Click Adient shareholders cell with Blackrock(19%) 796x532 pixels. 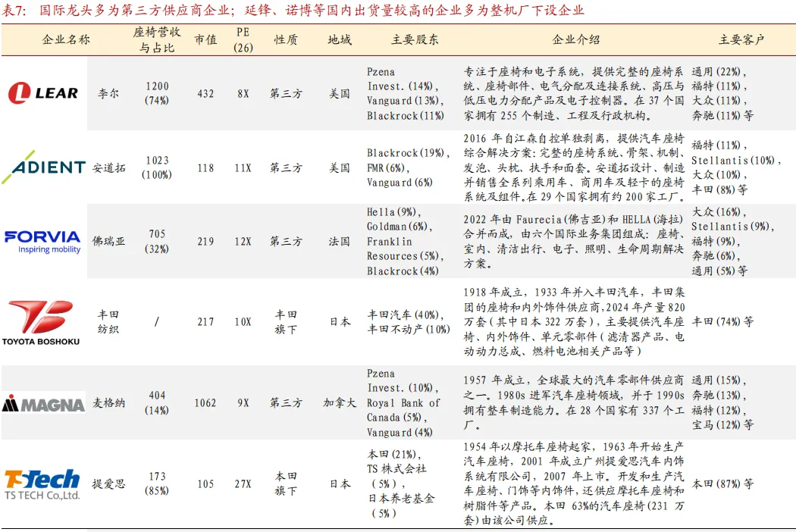click(408, 167)
